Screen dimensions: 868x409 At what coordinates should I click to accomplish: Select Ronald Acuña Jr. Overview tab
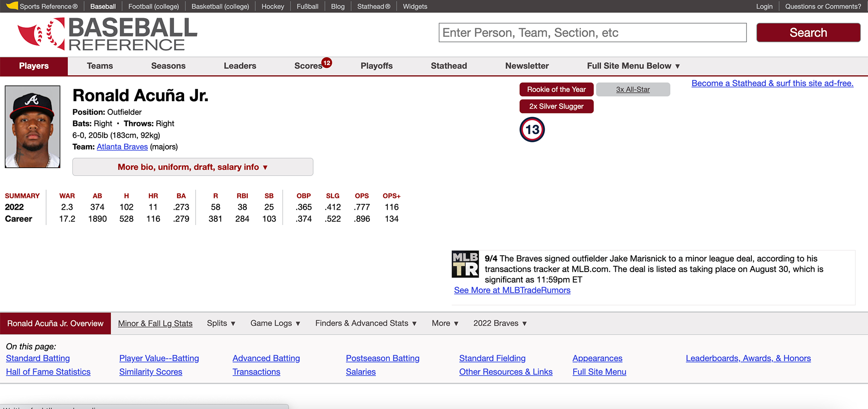[55, 324]
